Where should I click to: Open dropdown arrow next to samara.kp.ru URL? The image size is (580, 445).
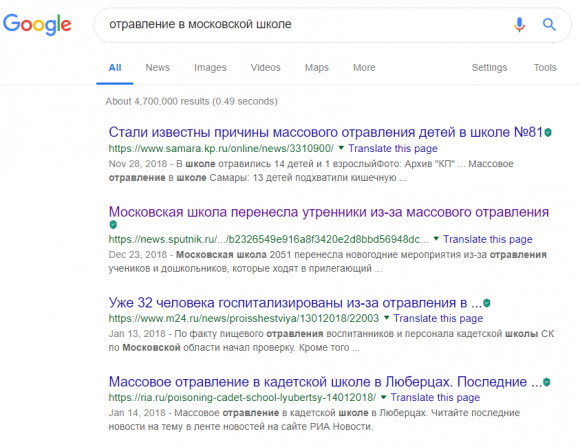[341, 148]
